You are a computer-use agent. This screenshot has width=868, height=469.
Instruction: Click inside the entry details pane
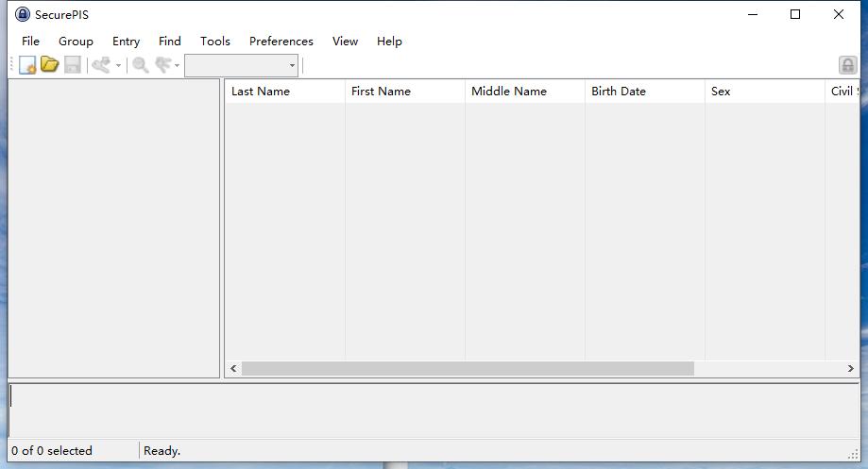click(434, 410)
